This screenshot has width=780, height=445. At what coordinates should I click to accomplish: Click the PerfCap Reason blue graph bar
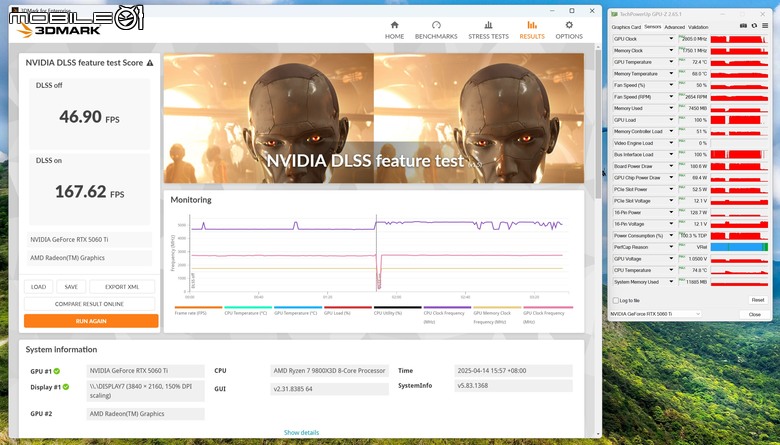tap(739, 247)
